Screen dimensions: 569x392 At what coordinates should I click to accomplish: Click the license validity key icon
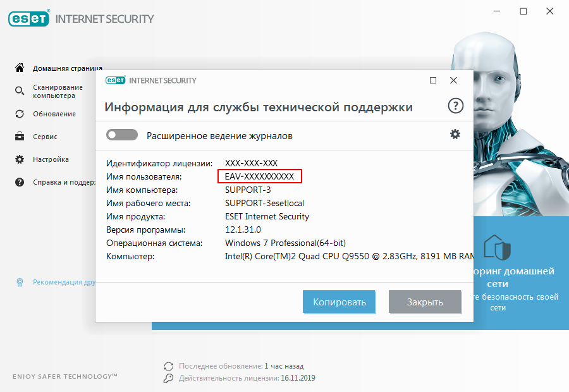click(168, 378)
